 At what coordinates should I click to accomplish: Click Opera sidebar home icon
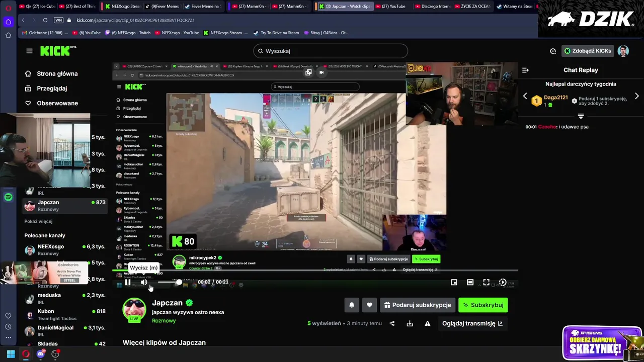pos(8,22)
